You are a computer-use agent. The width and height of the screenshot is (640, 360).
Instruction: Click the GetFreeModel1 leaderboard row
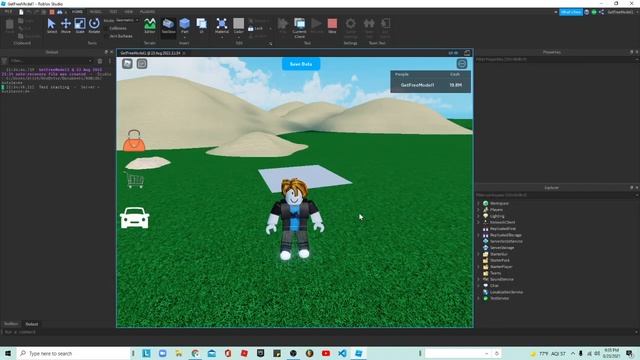(431, 85)
